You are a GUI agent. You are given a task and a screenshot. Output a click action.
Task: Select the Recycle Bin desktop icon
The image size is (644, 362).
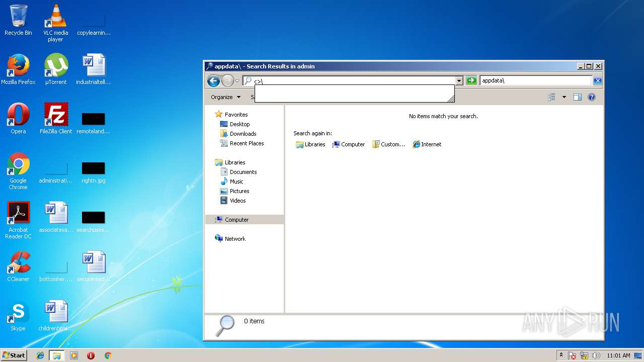click(x=18, y=20)
